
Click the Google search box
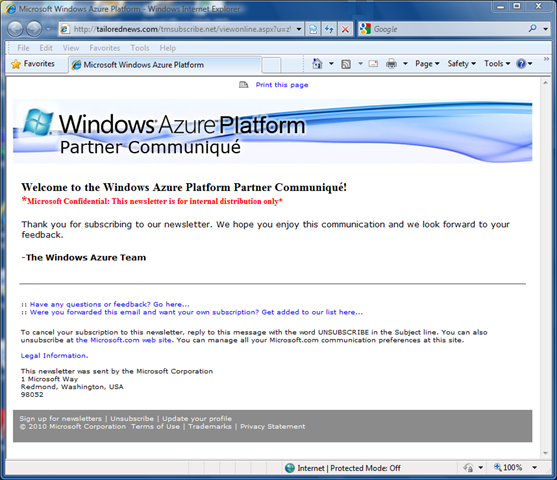(x=449, y=29)
